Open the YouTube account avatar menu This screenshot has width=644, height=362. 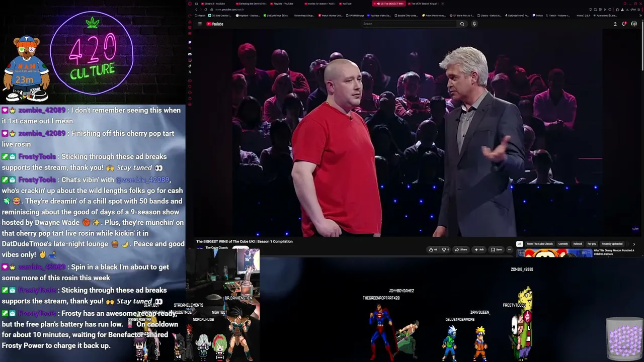pyautogui.click(x=634, y=24)
